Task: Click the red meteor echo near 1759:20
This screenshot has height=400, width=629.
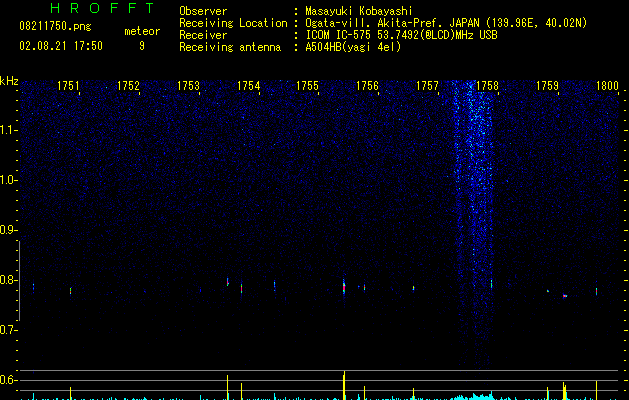Action: point(565,296)
